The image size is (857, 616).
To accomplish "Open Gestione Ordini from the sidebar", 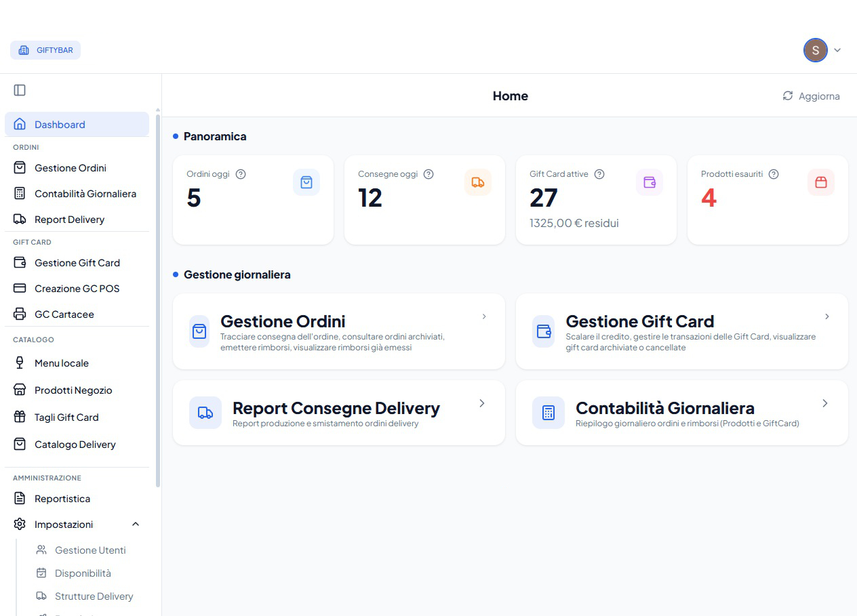I will tap(77, 167).
